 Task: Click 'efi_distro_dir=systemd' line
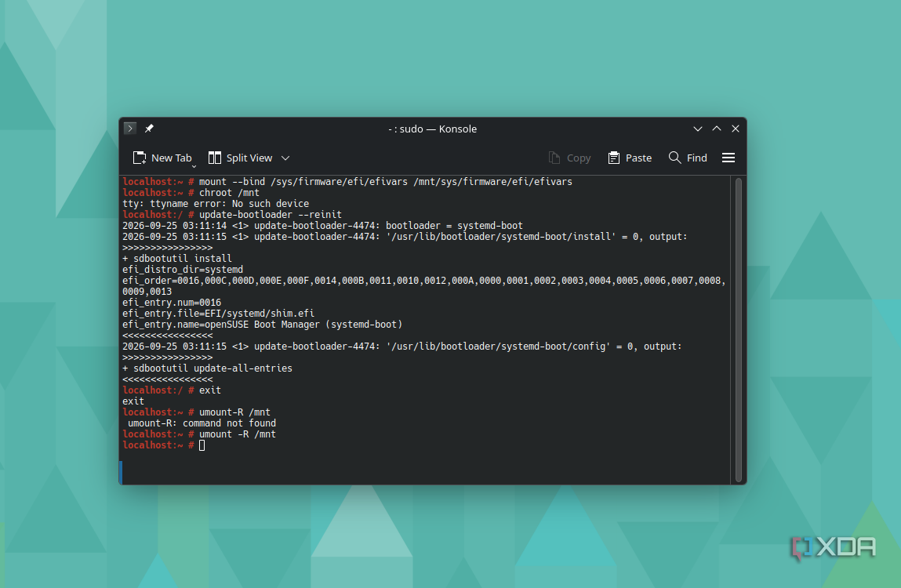[183, 270]
